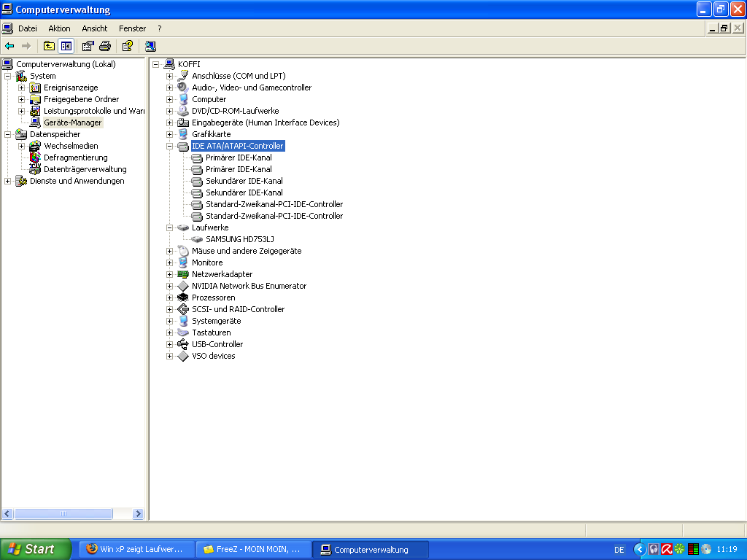Open the Aktion menu

coord(58,28)
